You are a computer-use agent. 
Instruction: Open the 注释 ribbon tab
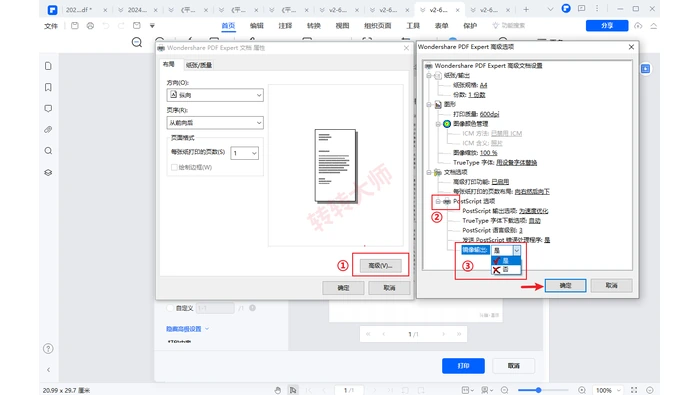tap(285, 26)
